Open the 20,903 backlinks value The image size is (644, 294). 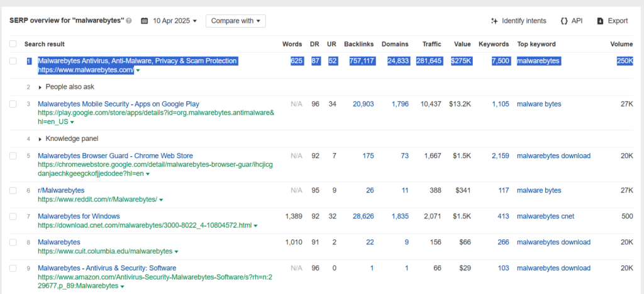(364, 104)
